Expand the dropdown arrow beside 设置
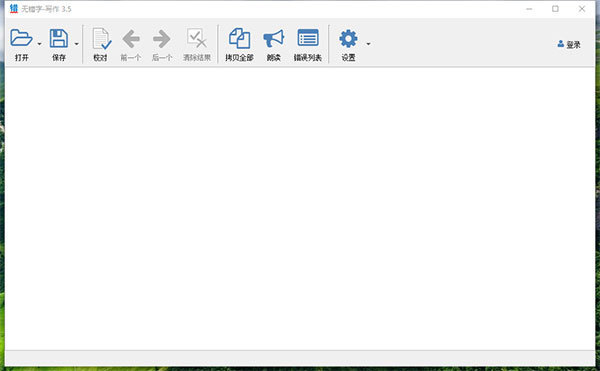 pyautogui.click(x=368, y=44)
